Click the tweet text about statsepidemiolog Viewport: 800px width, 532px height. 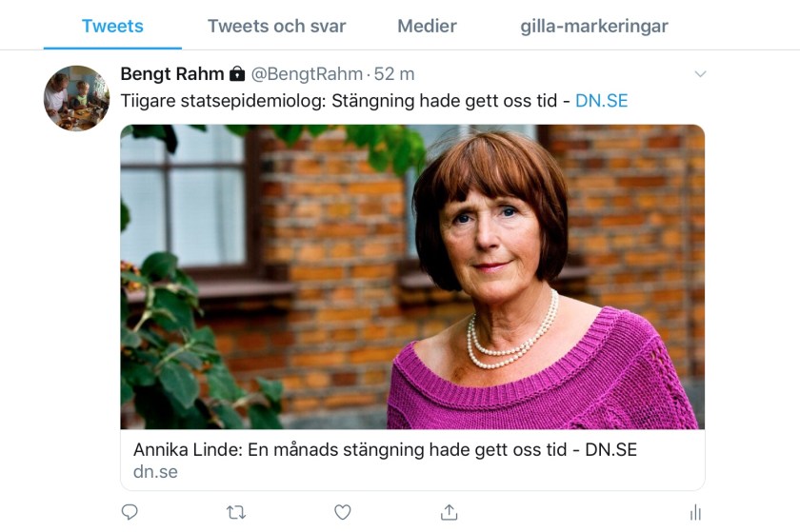343,101
